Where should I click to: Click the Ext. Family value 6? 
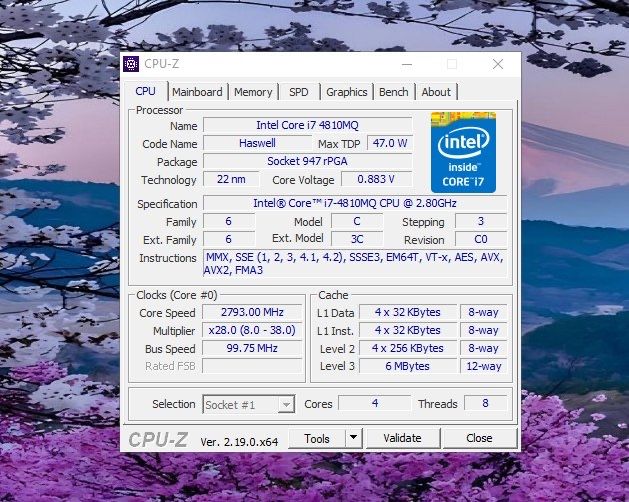[x=229, y=240]
